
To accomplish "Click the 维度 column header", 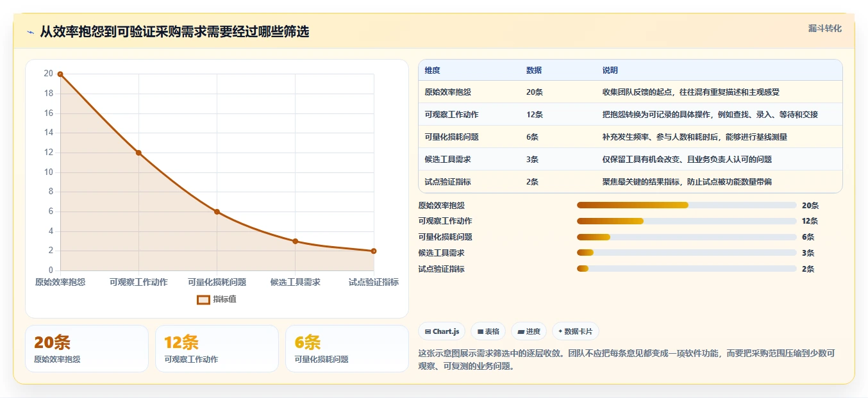I will (432, 70).
